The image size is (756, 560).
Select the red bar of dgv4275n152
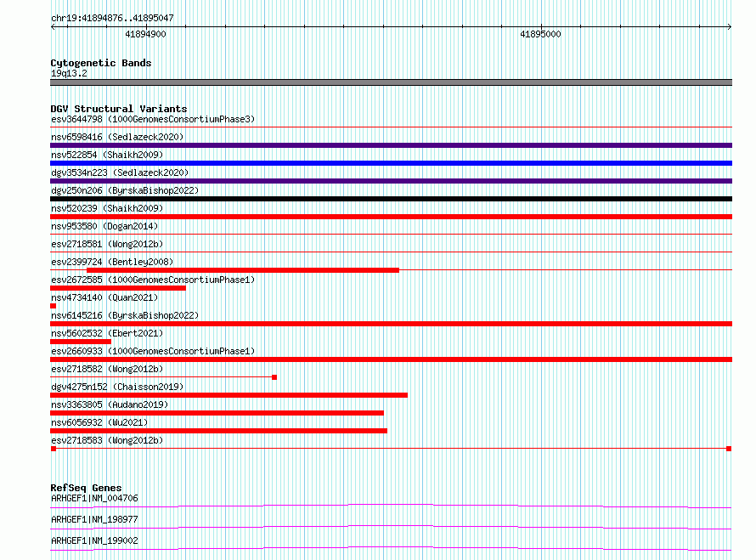(229, 395)
